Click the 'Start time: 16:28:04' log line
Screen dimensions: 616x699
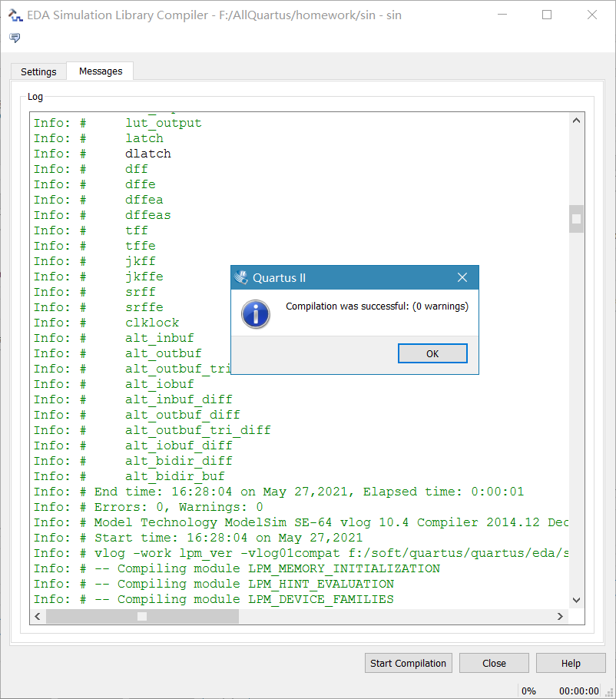[x=228, y=538]
